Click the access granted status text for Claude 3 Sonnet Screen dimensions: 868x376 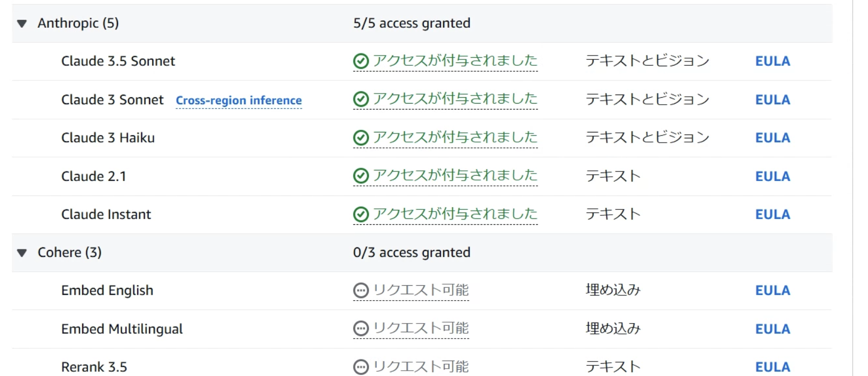pyautogui.click(x=455, y=99)
